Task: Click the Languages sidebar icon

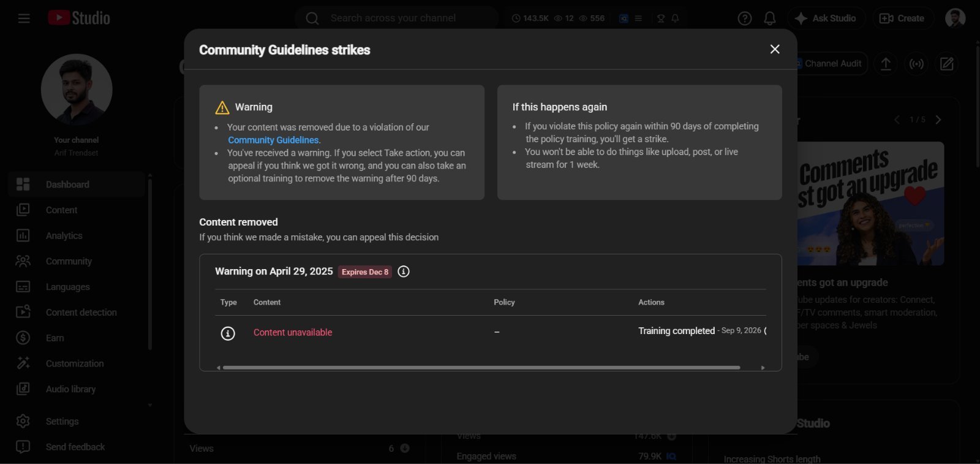Action: point(23,287)
